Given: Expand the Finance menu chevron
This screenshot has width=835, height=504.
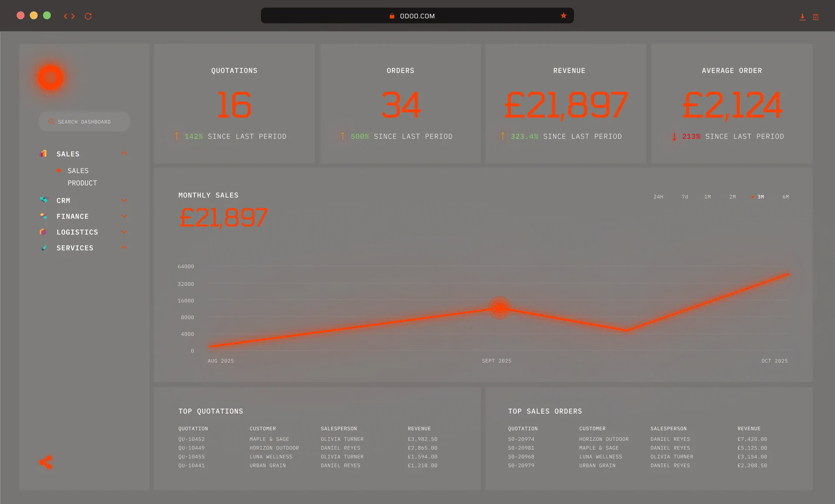Looking at the screenshot, I should pos(124,216).
